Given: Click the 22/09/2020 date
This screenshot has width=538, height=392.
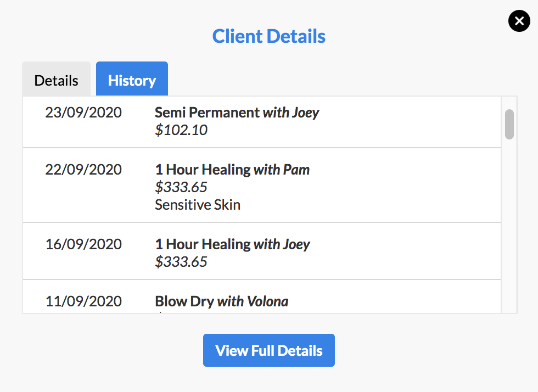Looking at the screenshot, I should point(83,170).
